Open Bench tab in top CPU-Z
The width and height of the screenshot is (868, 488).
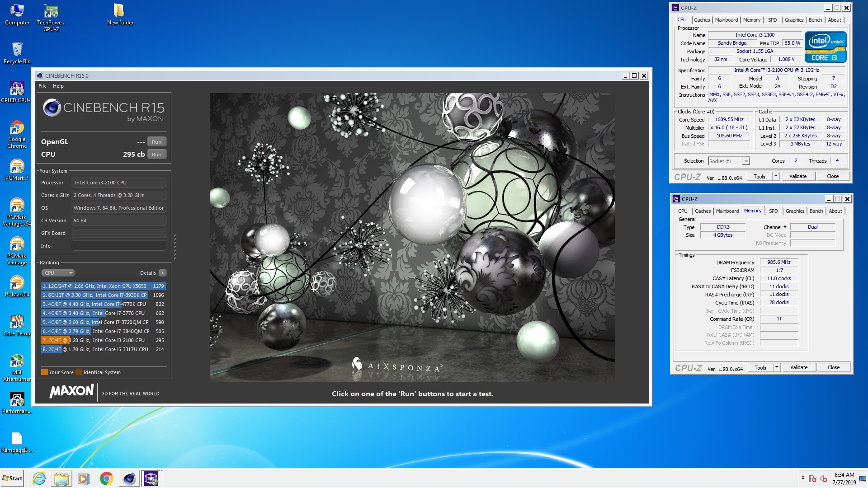[x=815, y=20]
